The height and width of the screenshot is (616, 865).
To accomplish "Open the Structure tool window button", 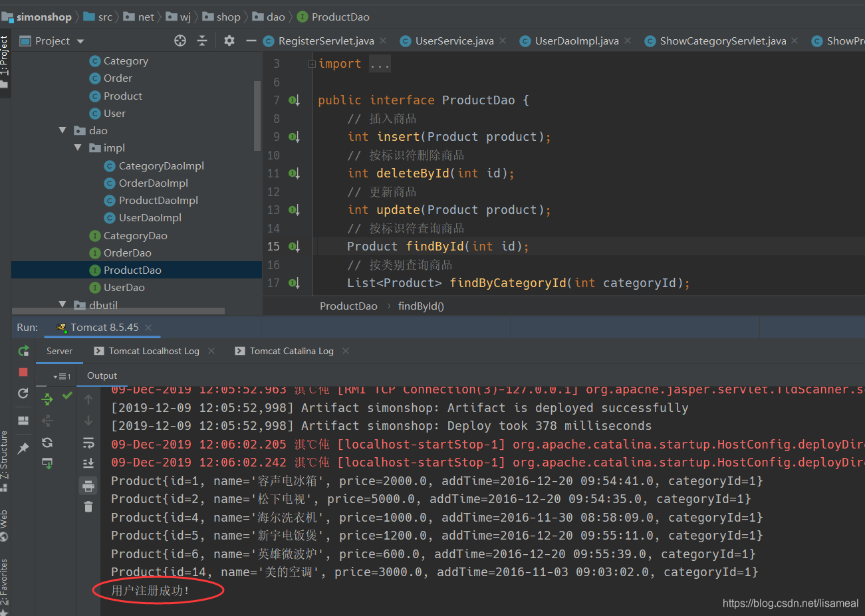I will click(5, 461).
